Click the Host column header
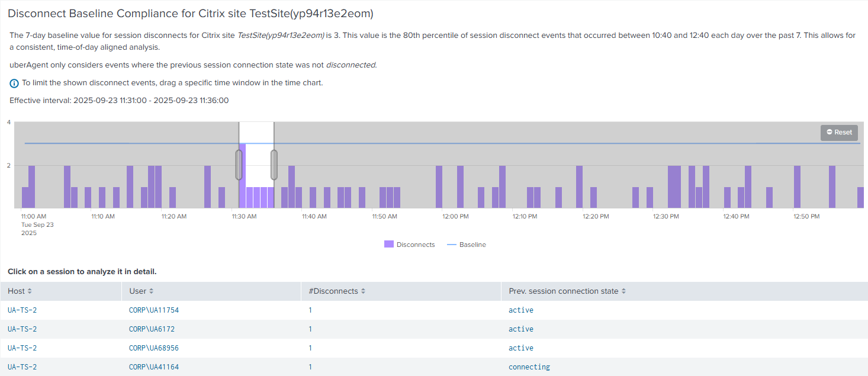Screen dimensions: 868x376 point(16,291)
